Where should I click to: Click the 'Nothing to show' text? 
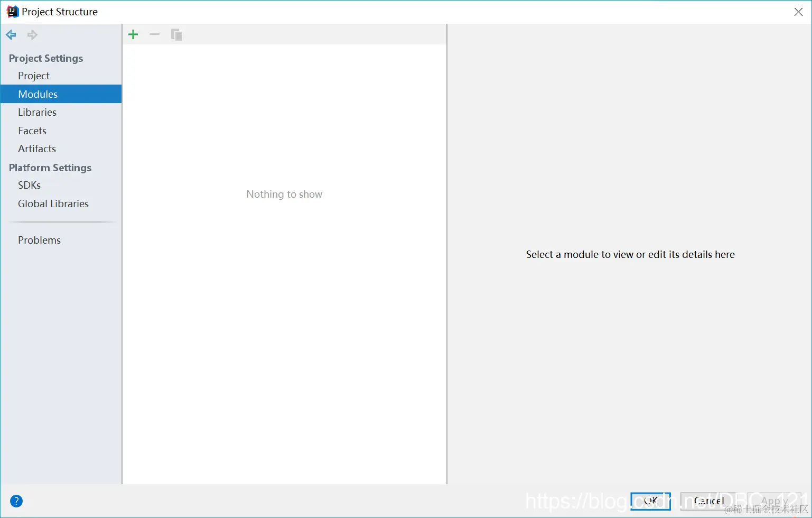(284, 195)
